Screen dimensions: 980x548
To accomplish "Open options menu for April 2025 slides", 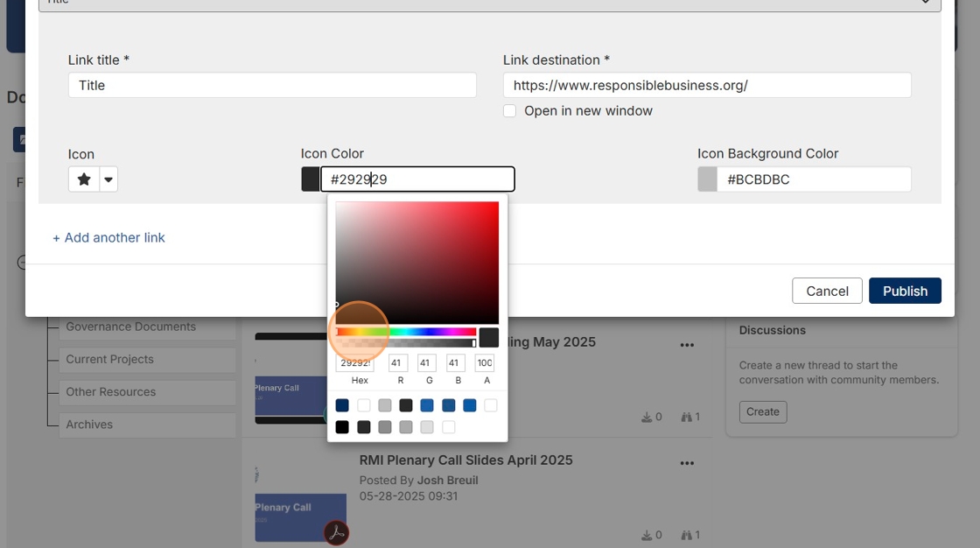I will pyautogui.click(x=687, y=463).
